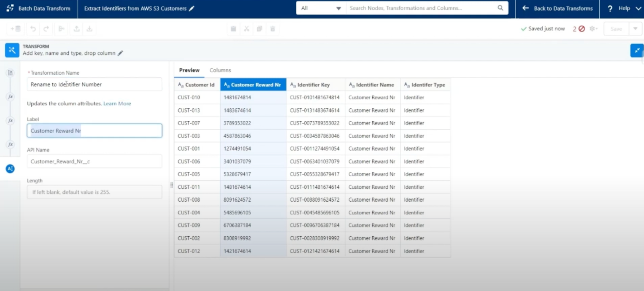Click cell 8091624572 in Customer Reward Nr
644x291 pixels.
253,200
